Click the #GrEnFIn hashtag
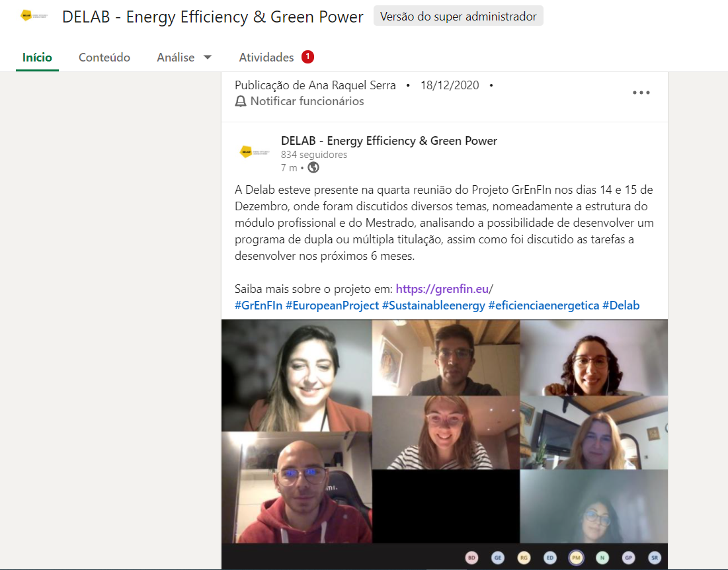Screen dimensions: 728x570 258,305
